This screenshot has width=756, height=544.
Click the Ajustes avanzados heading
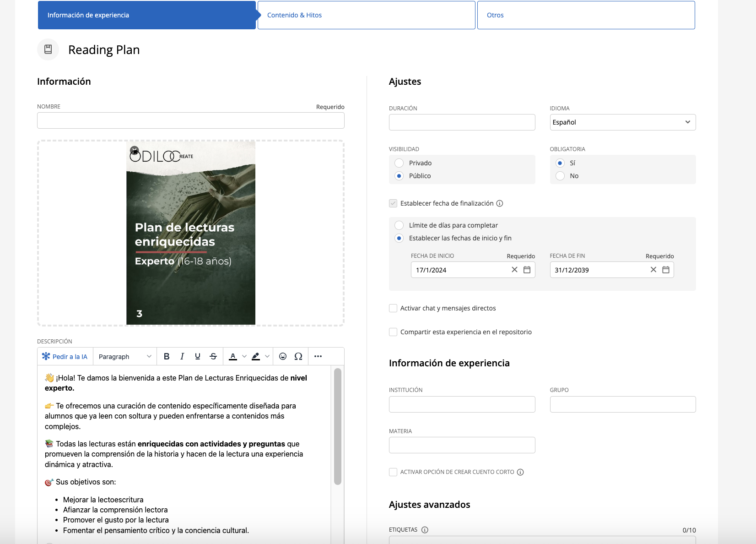[430, 505]
